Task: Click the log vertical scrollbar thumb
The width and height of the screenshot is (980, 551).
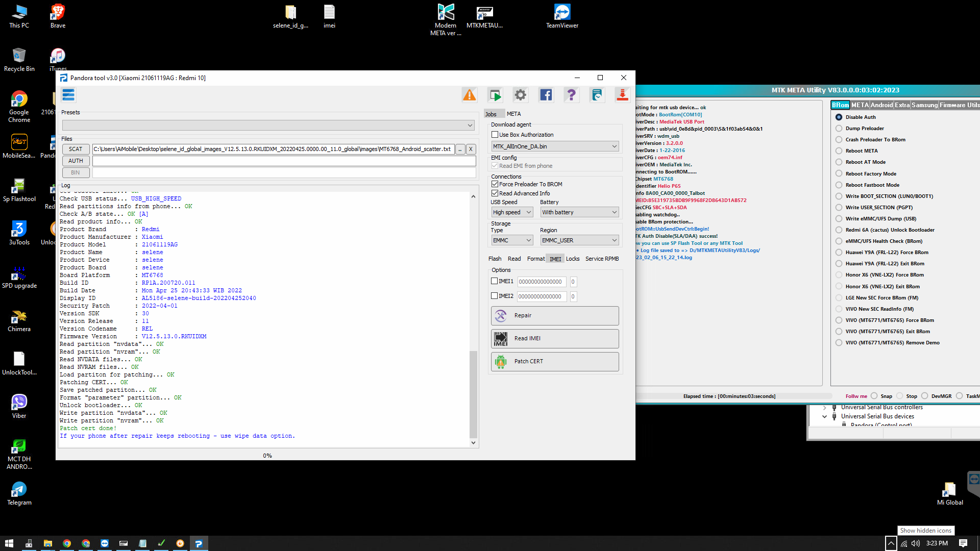Action: tap(473, 394)
